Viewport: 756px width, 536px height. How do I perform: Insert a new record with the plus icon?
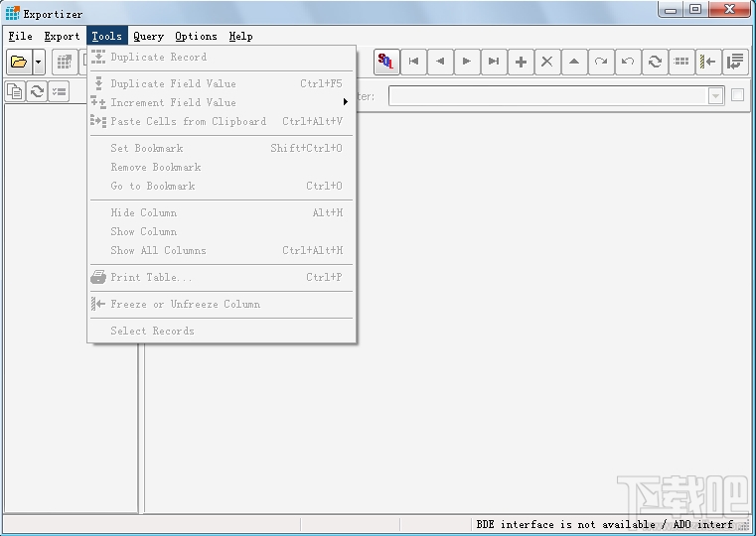[521, 62]
